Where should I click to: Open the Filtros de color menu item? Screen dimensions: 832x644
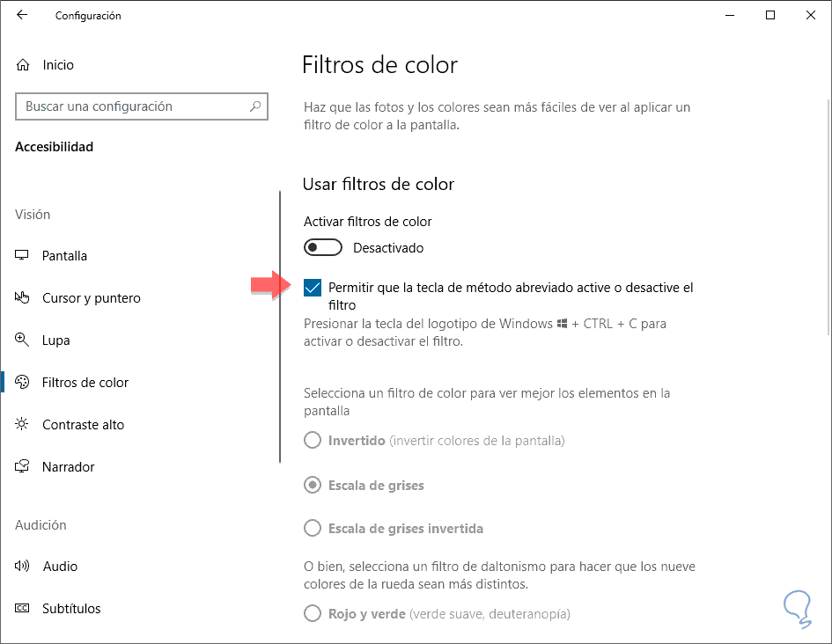point(85,383)
